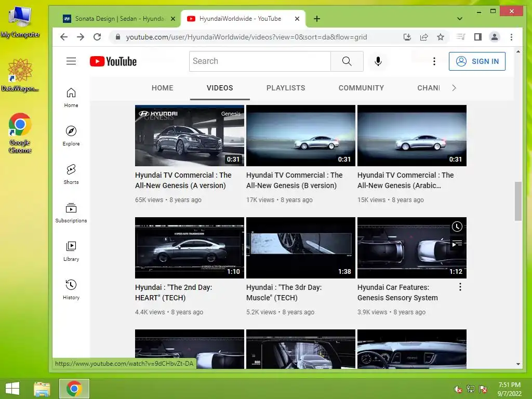Switch to the Sonata Design browser tab
Image resolution: width=532 pixels, height=399 pixels.
119,19
